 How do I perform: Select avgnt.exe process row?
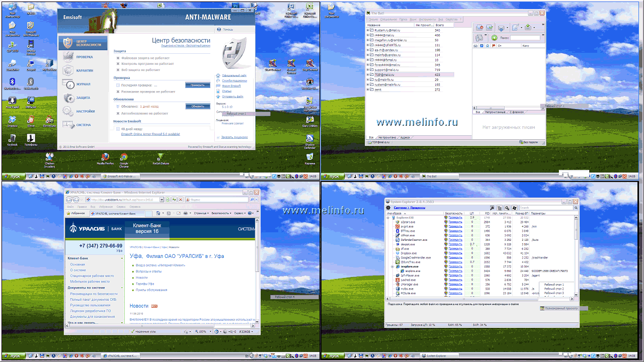(x=480, y=226)
